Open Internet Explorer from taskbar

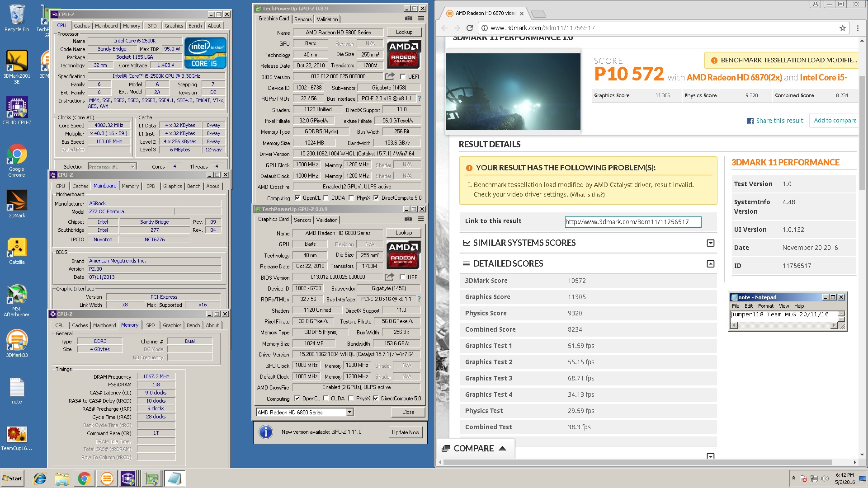pos(40,479)
